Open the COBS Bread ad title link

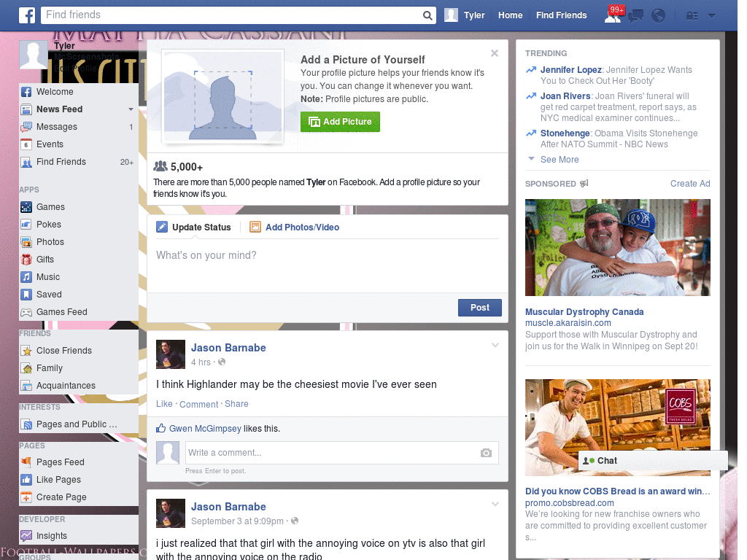tap(617, 491)
